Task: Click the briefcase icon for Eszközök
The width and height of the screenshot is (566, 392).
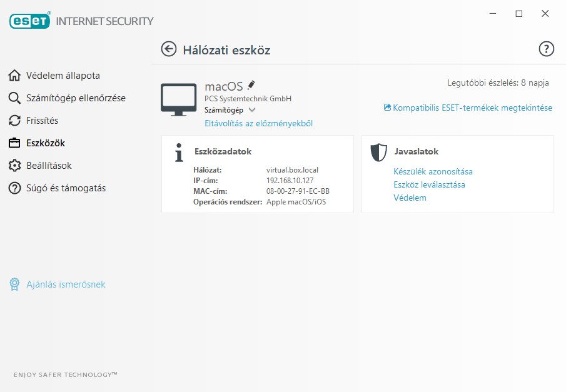Action: coord(14,143)
